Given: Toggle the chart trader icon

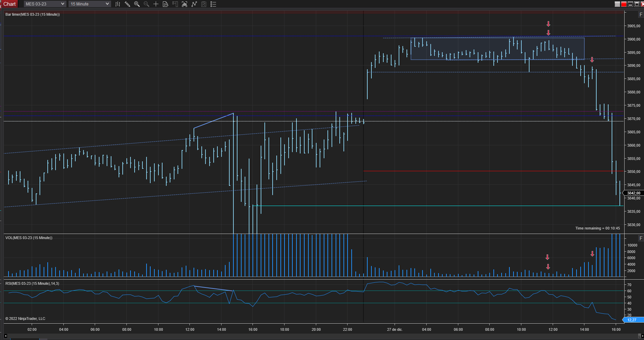Looking at the screenshot, I should [x=175, y=4].
